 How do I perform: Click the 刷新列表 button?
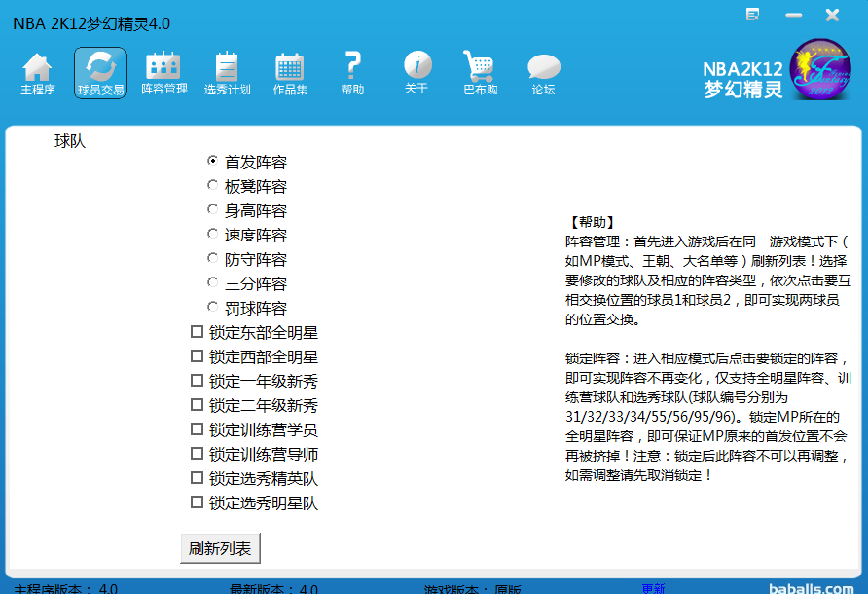pos(221,548)
